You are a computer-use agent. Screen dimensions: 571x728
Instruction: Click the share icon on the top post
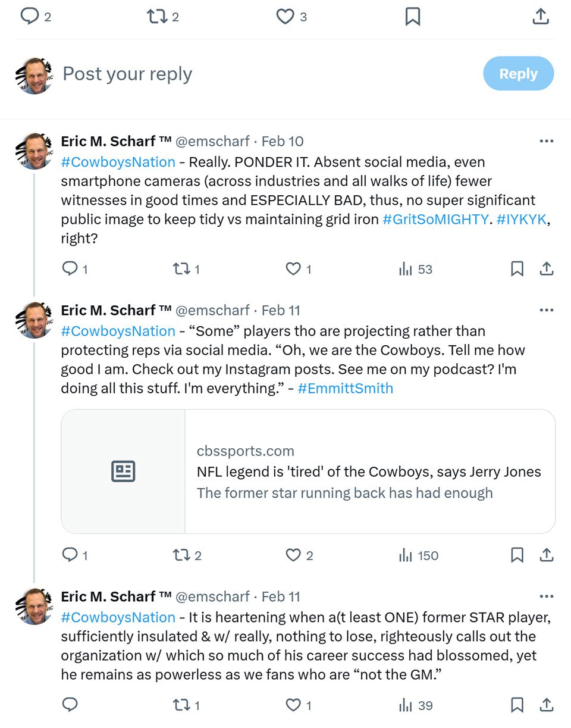point(540,17)
